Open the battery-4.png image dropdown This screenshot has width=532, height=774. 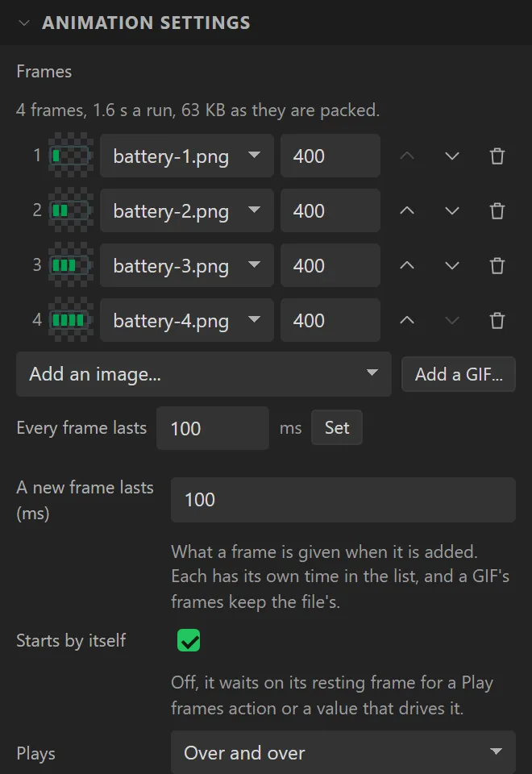[186, 320]
